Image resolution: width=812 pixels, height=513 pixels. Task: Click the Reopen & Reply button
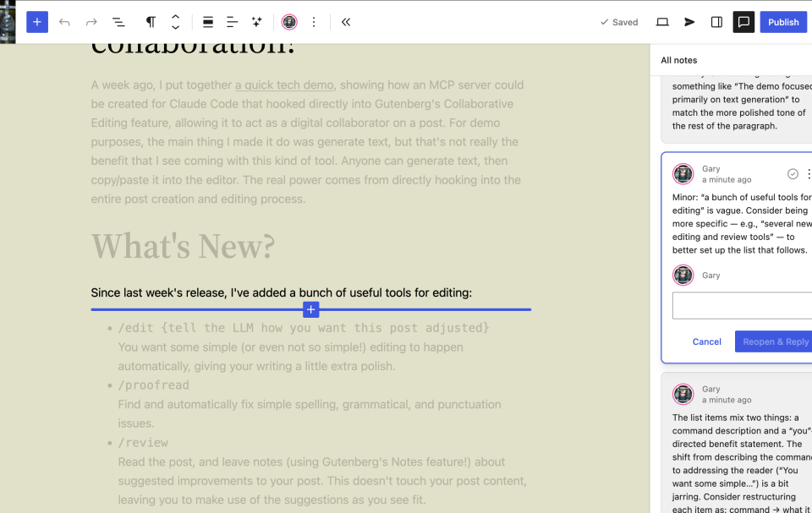(773, 341)
